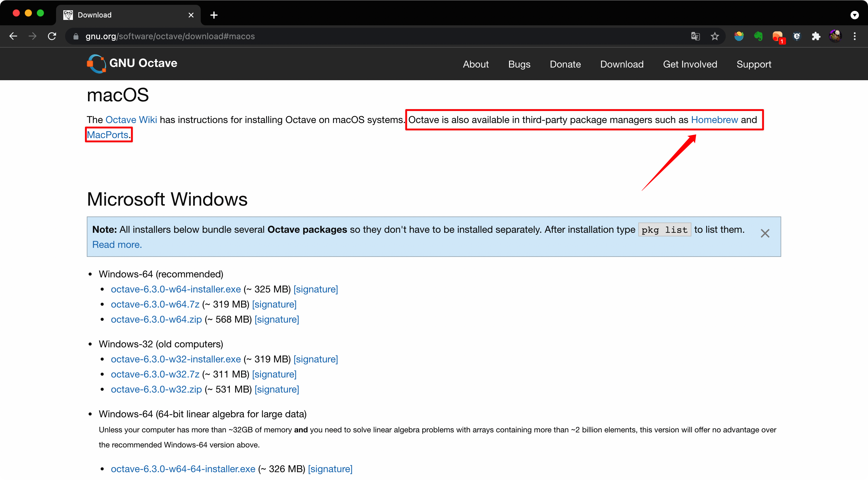This screenshot has height=480, width=868.
Task: Bookmark this page with star icon
Action: pos(714,36)
